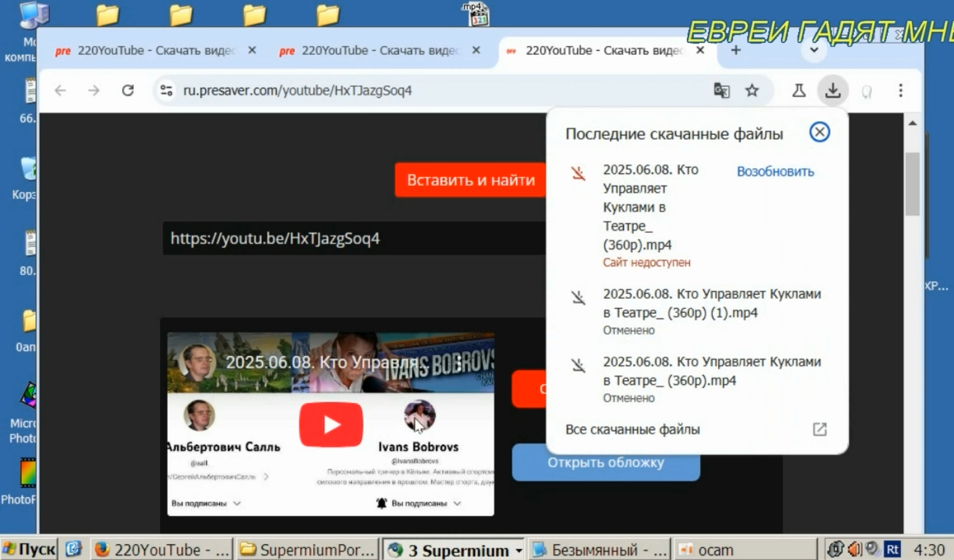Open 'Все скачанные файлы' link
This screenshot has width=954, height=560.
632,429
